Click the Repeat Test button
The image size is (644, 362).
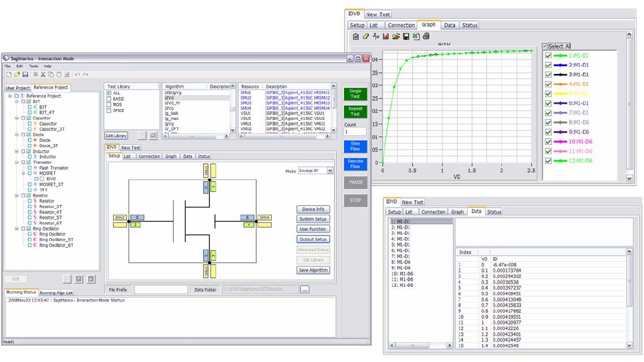[355, 111]
